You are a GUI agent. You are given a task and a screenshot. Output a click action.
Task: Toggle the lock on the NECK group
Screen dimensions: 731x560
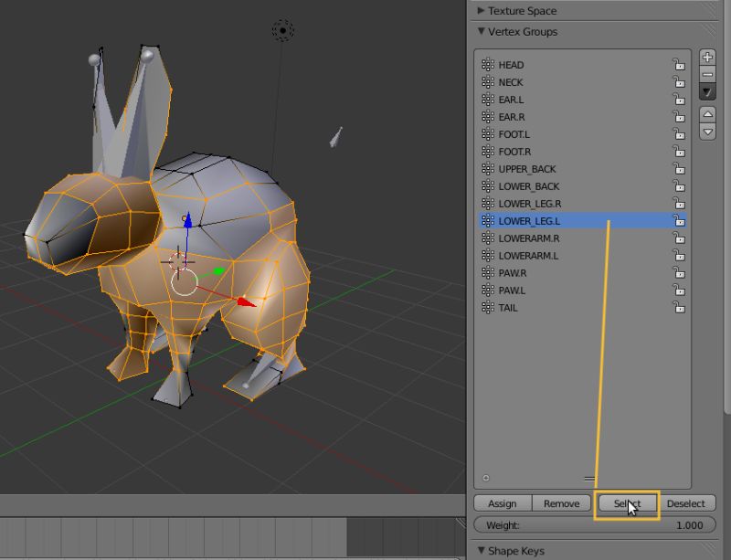(680, 82)
